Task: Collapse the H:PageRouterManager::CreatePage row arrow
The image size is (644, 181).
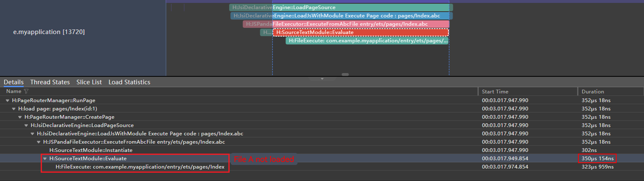Action: click(20, 117)
